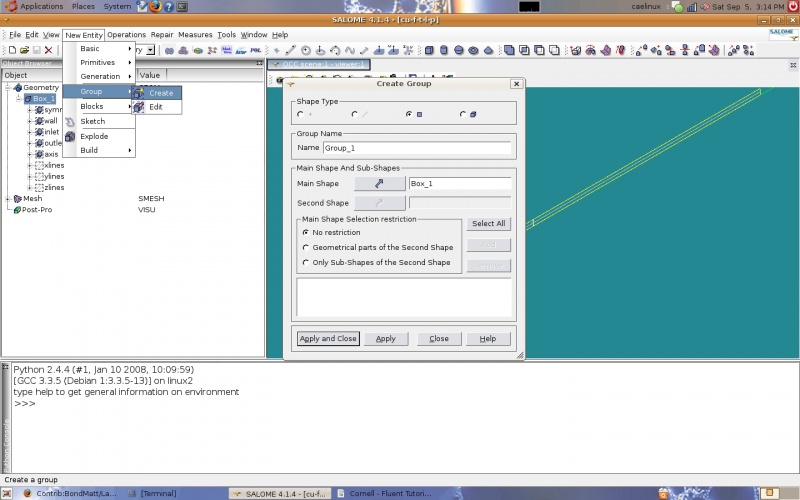Collapse the Geometry tree node

8,87
